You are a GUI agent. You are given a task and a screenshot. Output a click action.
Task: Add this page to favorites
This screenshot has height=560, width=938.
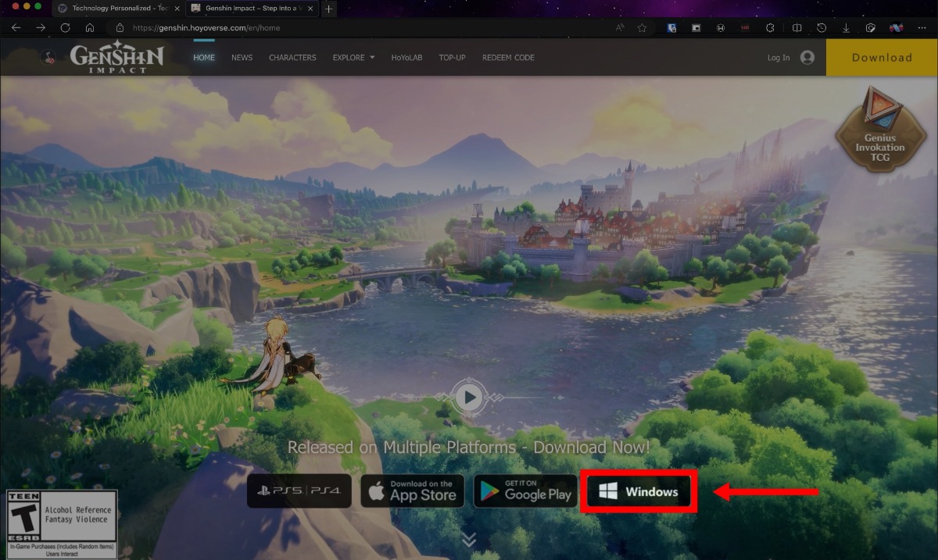coord(642,27)
